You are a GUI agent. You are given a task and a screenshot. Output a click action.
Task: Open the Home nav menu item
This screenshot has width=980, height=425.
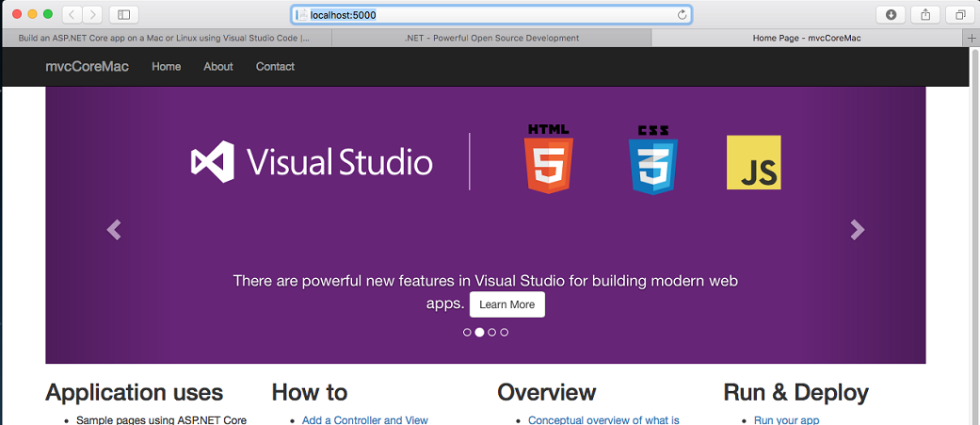point(167,66)
